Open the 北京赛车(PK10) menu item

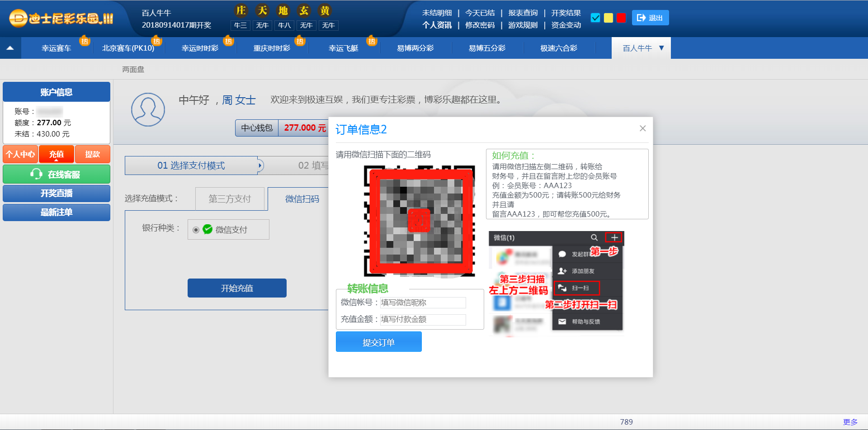(128, 48)
